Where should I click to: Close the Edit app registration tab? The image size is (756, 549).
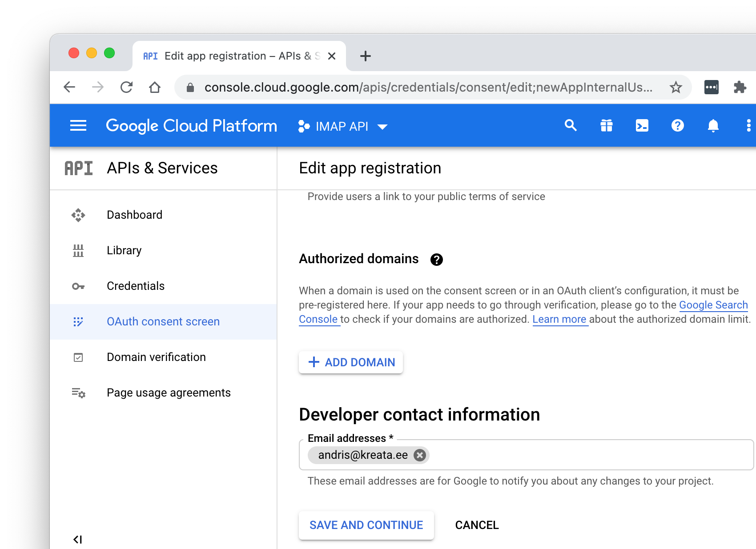(x=332, y=56)
